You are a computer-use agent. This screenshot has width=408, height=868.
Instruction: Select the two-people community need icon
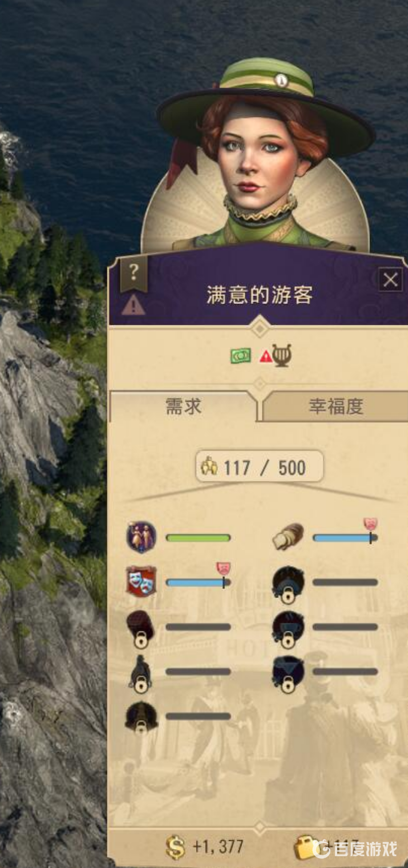[141, 537]
